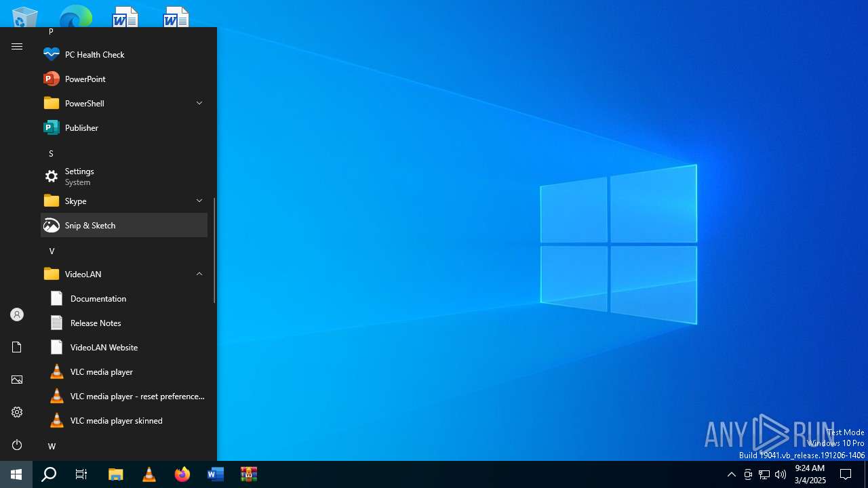Open VLC from the taskbar
This screenshot has width=868, height=488.
149,474
